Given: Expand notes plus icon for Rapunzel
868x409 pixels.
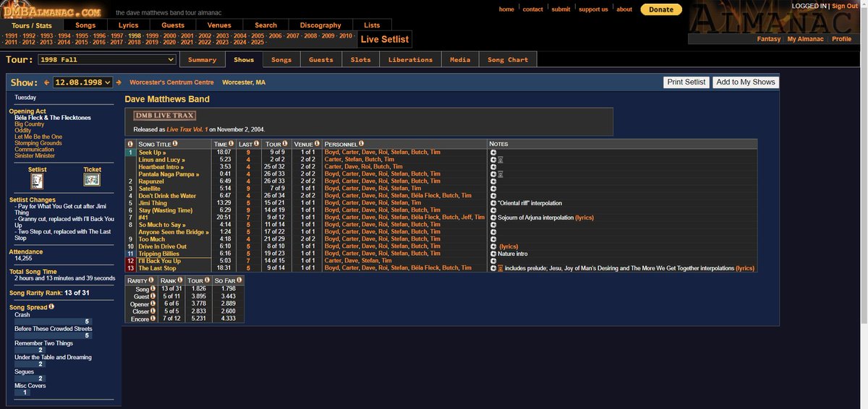Looking at the screenshot, I should pos(493,181).
